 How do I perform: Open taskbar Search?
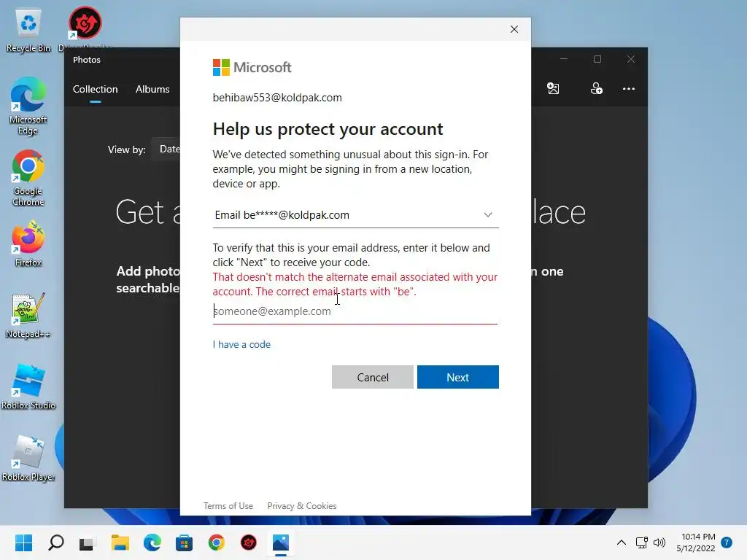click(56, 542)
